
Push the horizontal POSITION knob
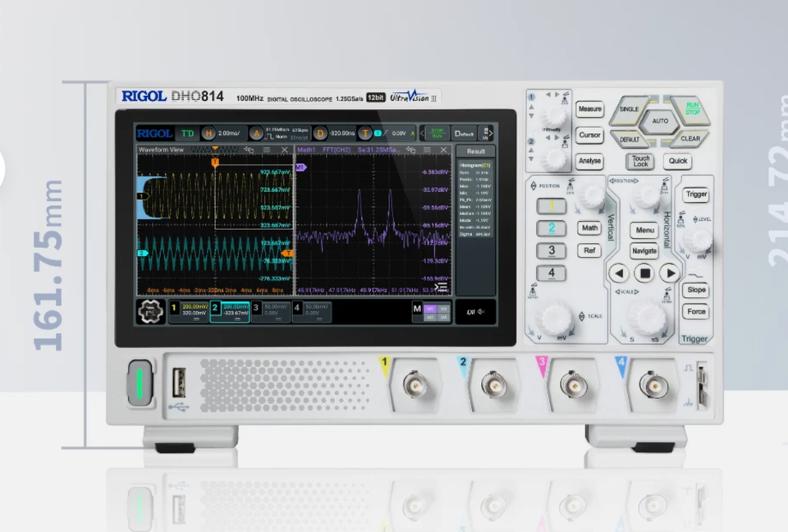[x=646, y=195]
